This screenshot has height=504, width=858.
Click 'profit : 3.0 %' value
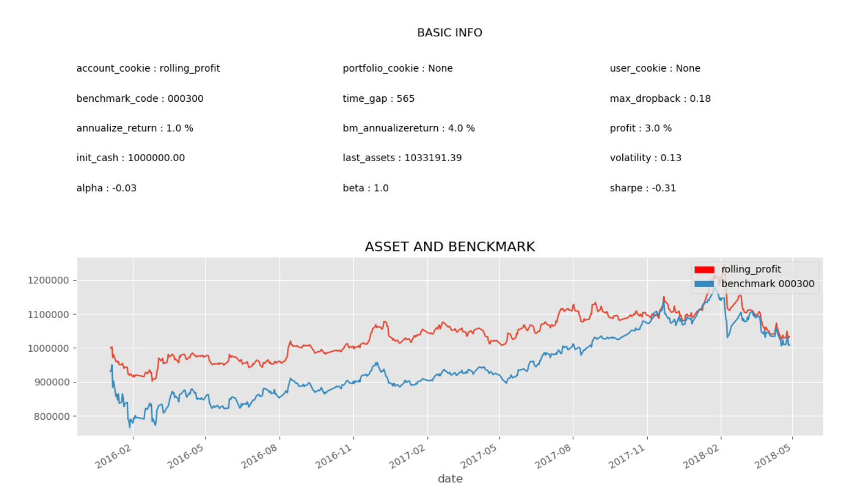640,128
